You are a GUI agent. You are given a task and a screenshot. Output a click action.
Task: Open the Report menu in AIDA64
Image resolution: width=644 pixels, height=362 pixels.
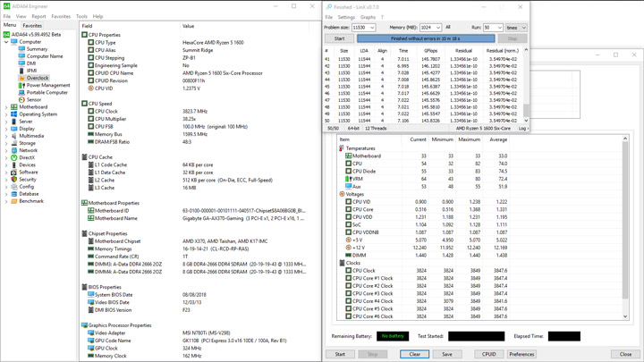(x=38, y=16)
